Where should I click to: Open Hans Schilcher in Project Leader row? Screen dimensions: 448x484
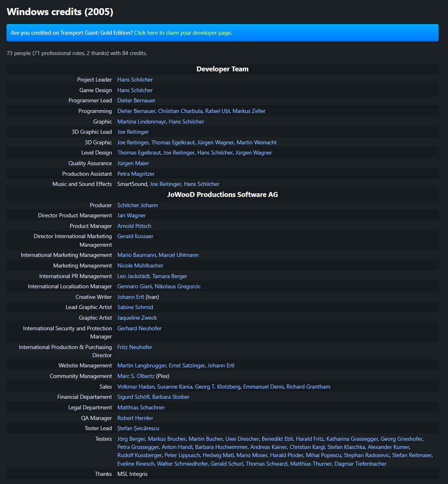click(x=135, y=80)
